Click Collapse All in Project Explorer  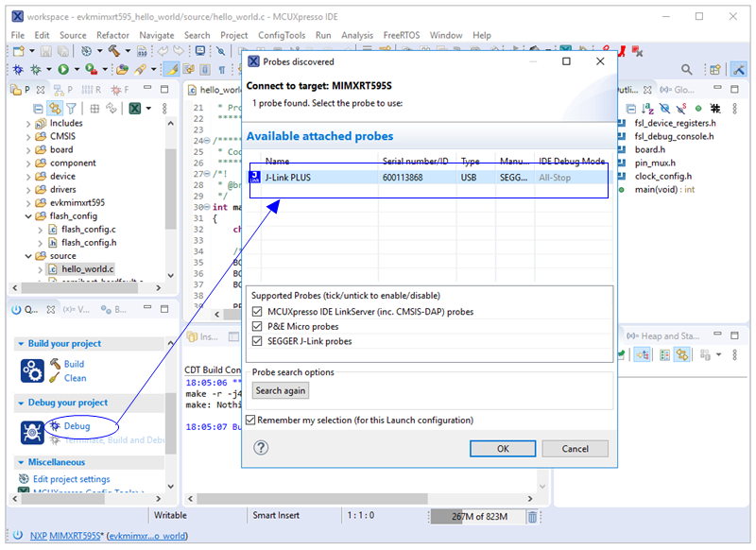pos(38,109)
